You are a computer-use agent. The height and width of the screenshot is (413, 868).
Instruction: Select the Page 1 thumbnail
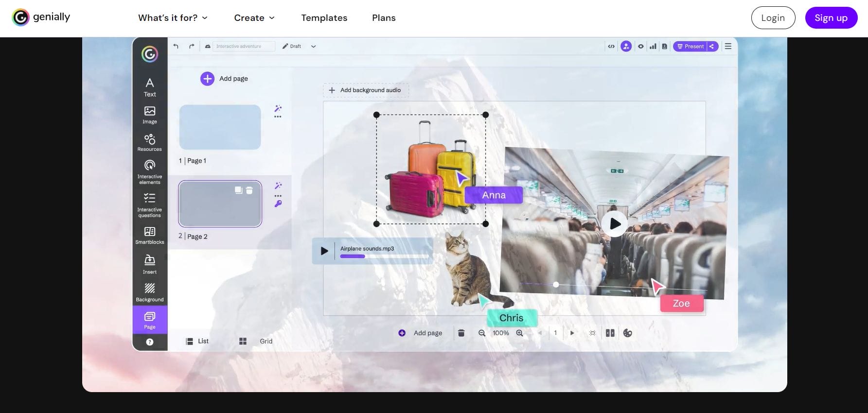click(x=220, y=127)
